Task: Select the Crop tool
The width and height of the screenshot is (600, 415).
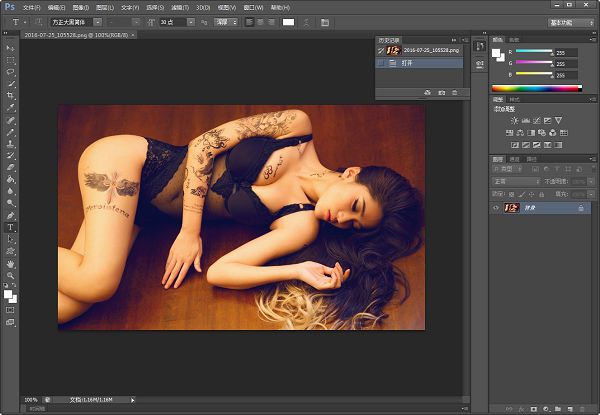Action: click(x=10, y=96)
